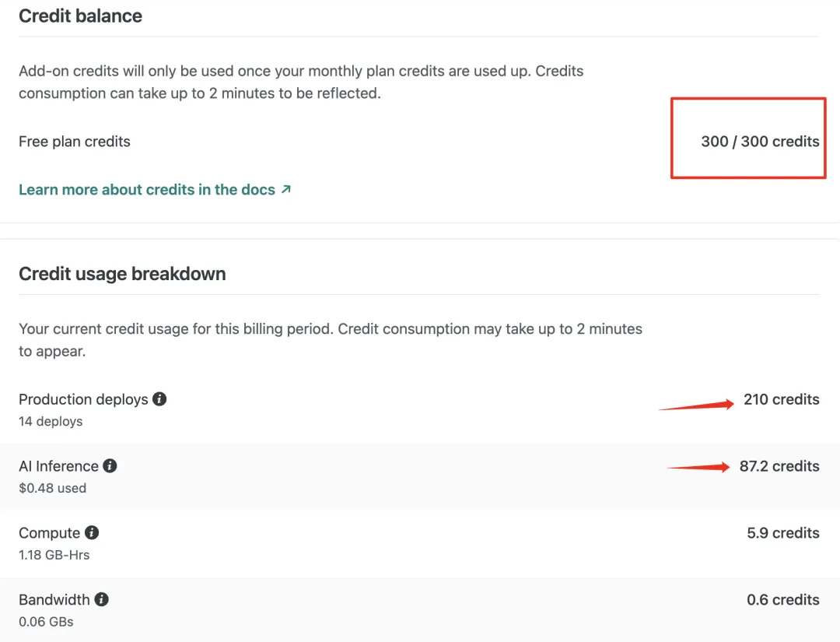
Task: Select the Bandwidth row label
Action: pos(54,600)
